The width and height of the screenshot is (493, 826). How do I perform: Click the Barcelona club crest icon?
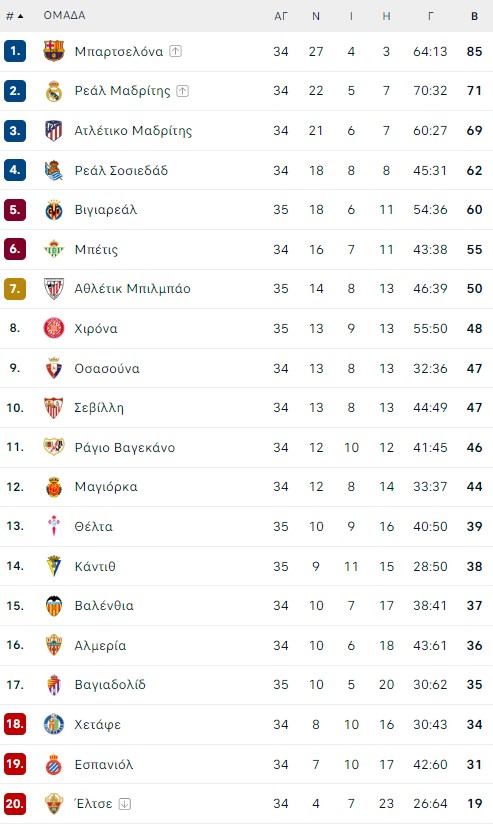point(54,51)
